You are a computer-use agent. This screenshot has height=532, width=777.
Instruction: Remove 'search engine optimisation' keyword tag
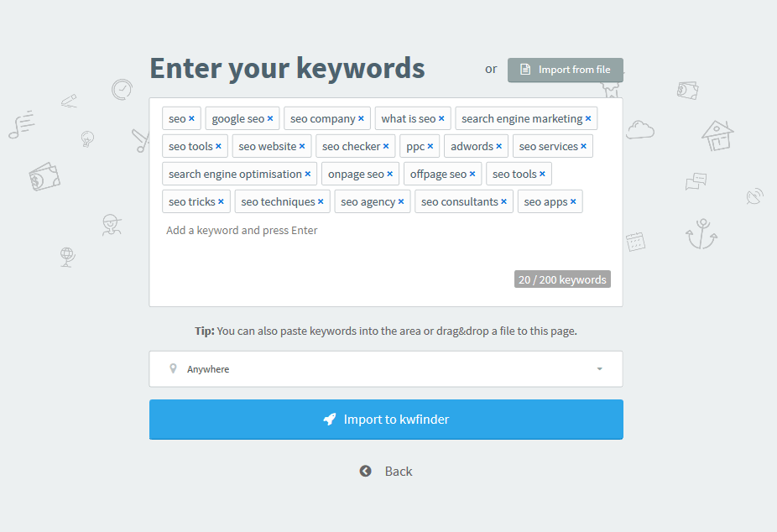(307, 175)
